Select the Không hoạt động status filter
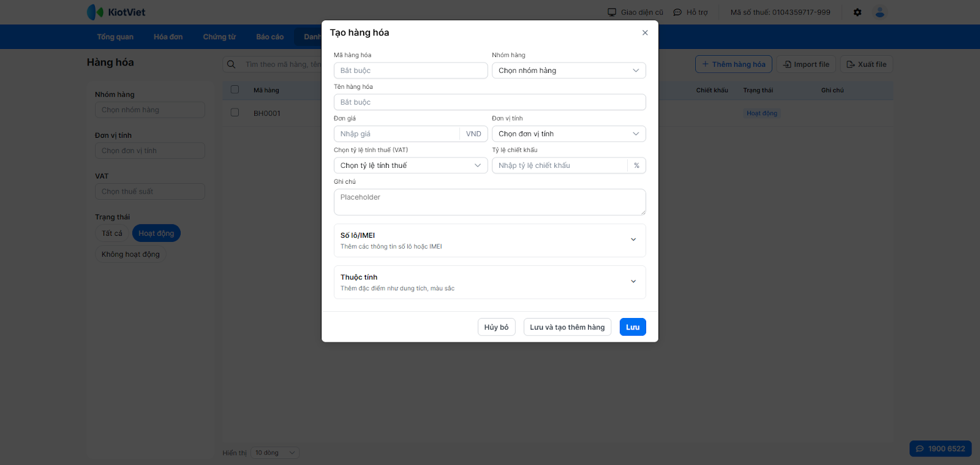The image size is (980, 465). [130, 254]
